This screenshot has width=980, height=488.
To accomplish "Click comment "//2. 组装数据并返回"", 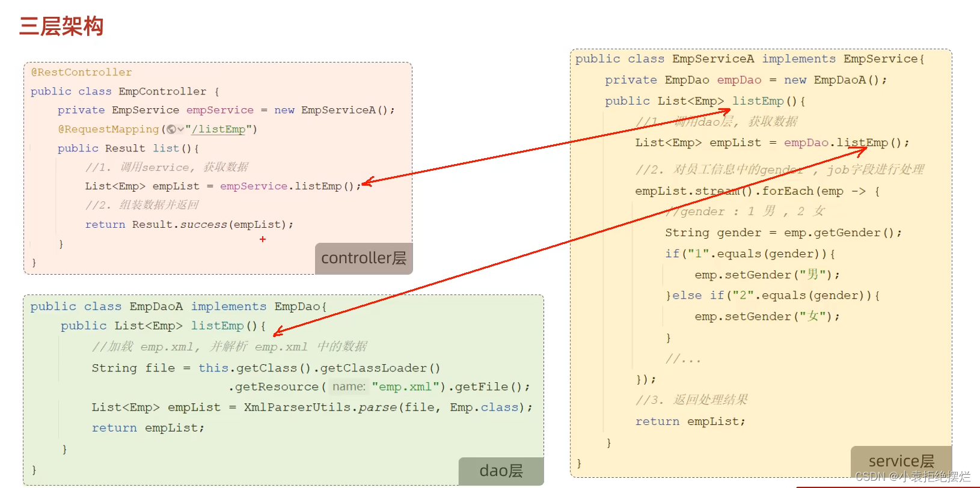I will pos(142,205).
